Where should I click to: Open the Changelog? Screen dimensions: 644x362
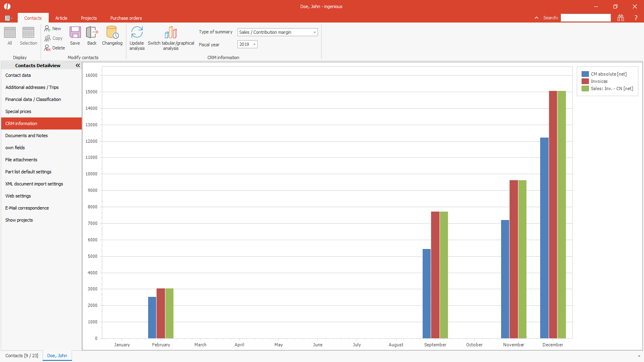(x=112, y=33)
